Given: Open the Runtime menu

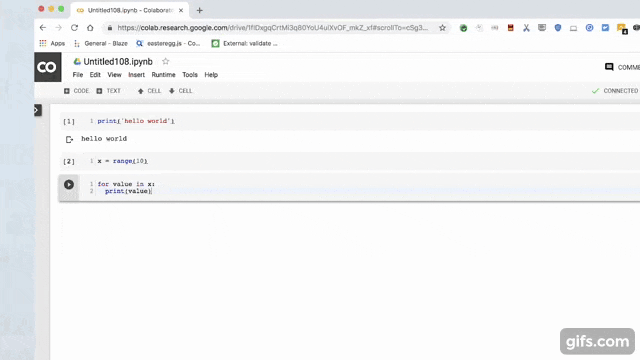Looking at the screenshot, I should pyautogui.click(x=163, y=75).
